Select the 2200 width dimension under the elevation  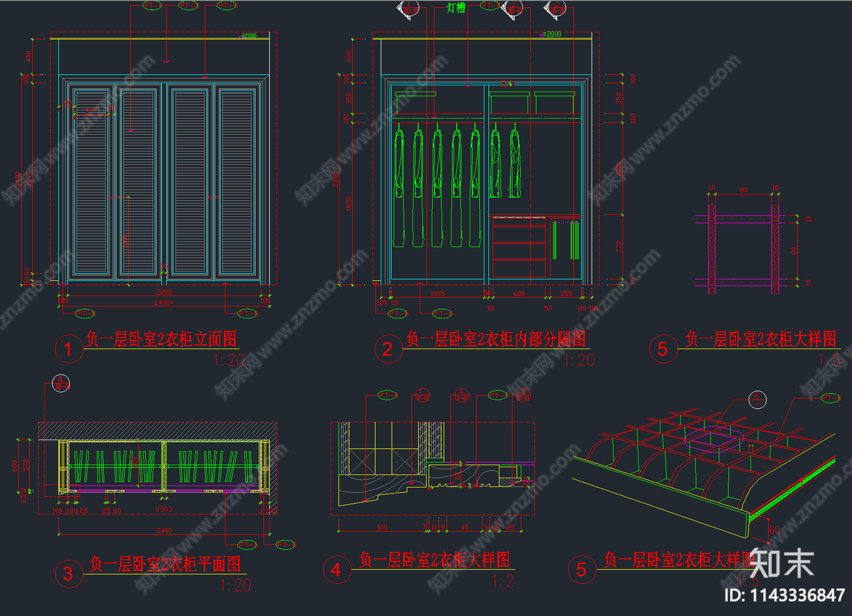164,292
